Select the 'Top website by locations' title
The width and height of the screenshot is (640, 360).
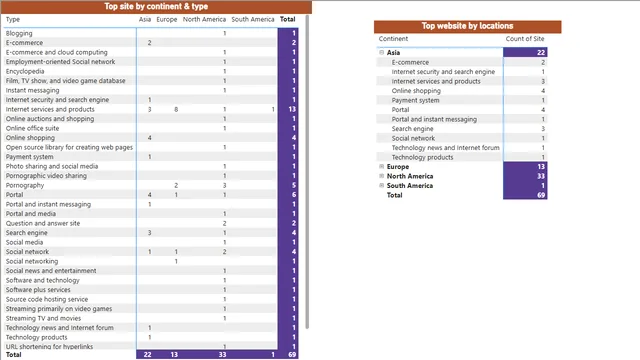coord(467,26)
